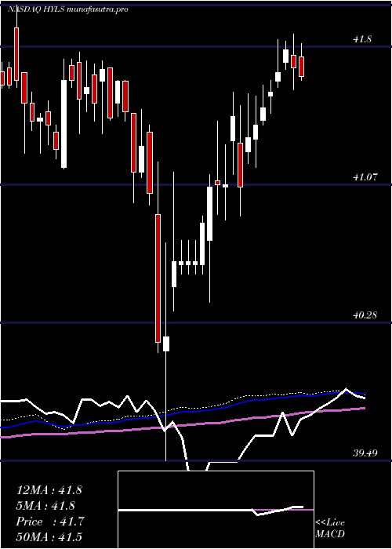392x549 pixels.
Task: Click the <<Live MACD label
Action: (x=330, y=528)
